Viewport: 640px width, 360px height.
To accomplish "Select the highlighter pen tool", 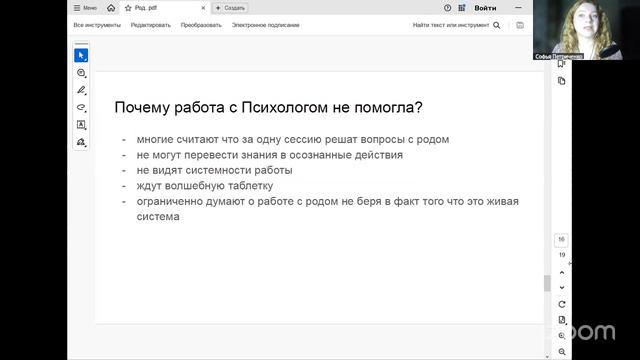I will pos(81,90).
